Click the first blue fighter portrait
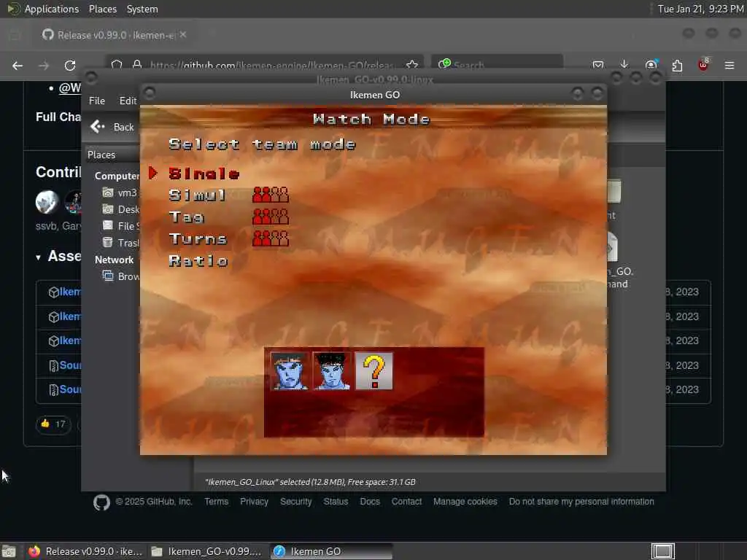This screenshot has width=747, height=560. pyautogui.click(x=289, y=371)
